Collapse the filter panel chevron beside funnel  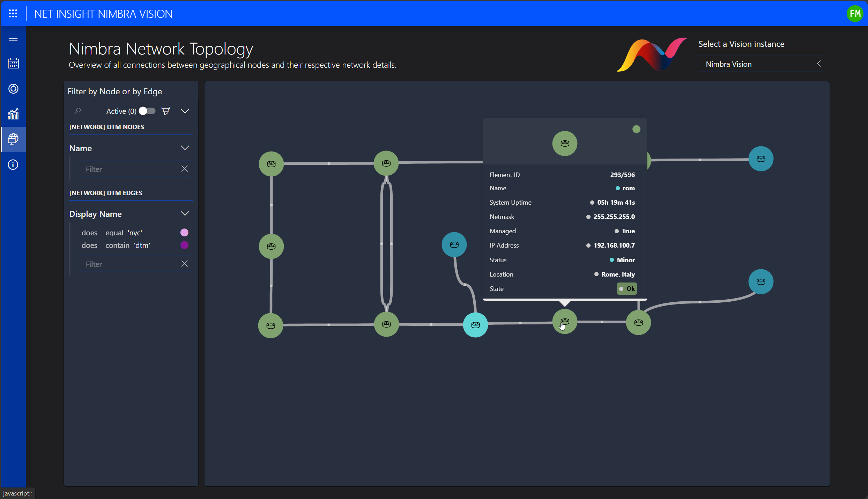185,111
